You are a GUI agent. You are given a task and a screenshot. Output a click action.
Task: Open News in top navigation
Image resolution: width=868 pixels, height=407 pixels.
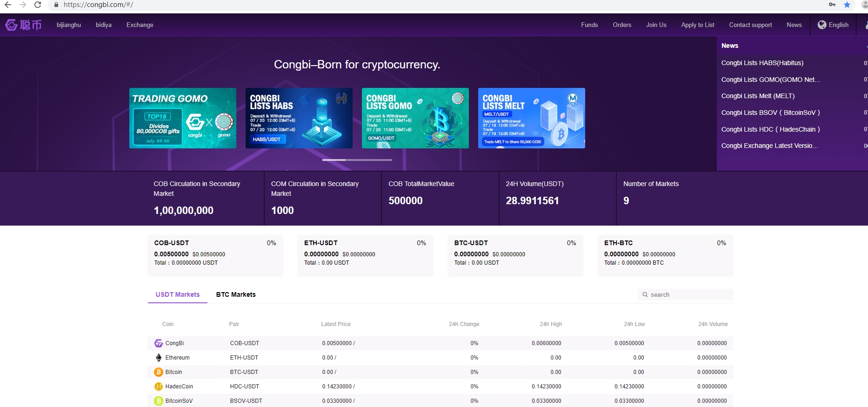point(794,25)
